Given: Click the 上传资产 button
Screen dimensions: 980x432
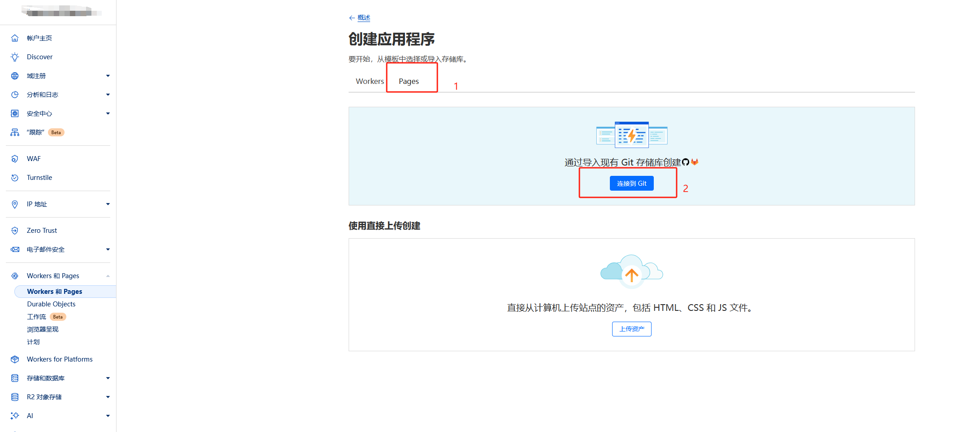Looking at the screenshot, I should tap(631, 329).
